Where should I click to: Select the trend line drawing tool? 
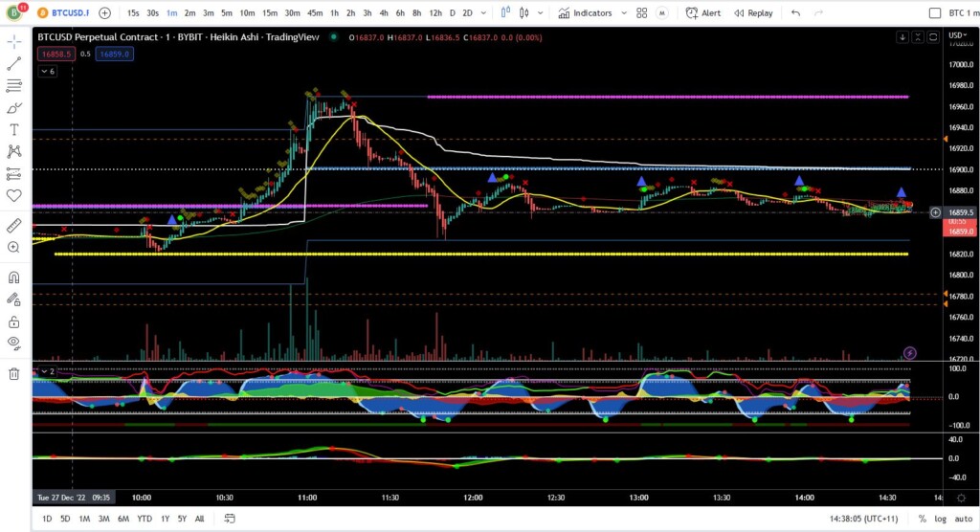[14, 64]
